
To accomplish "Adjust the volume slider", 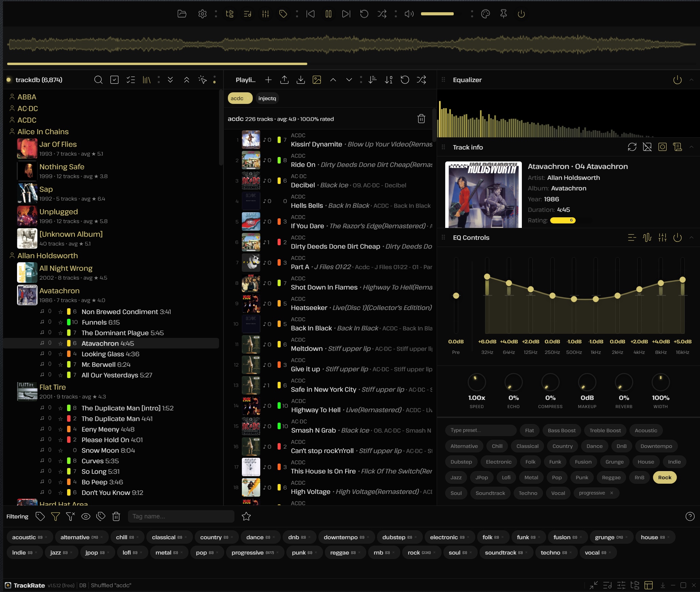I will [x=442, y=14].
